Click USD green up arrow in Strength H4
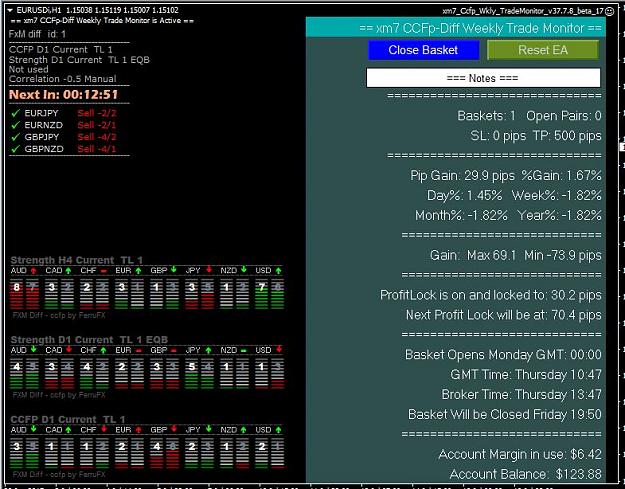Image resolution: width=625 pixels, height=489 pixels. 278,271
